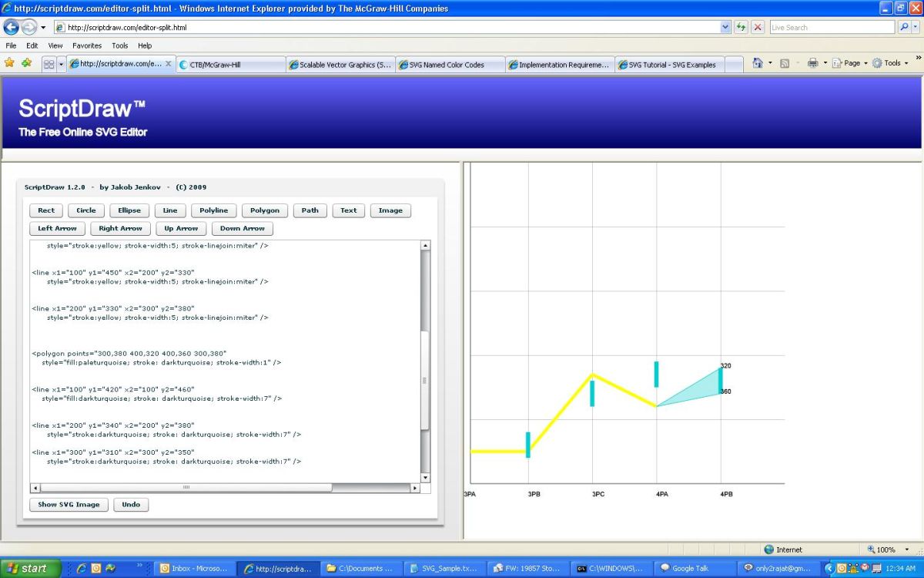Click the Right Arrow button
The height and width of the screenshot is (578, 924).
[121, 229]
